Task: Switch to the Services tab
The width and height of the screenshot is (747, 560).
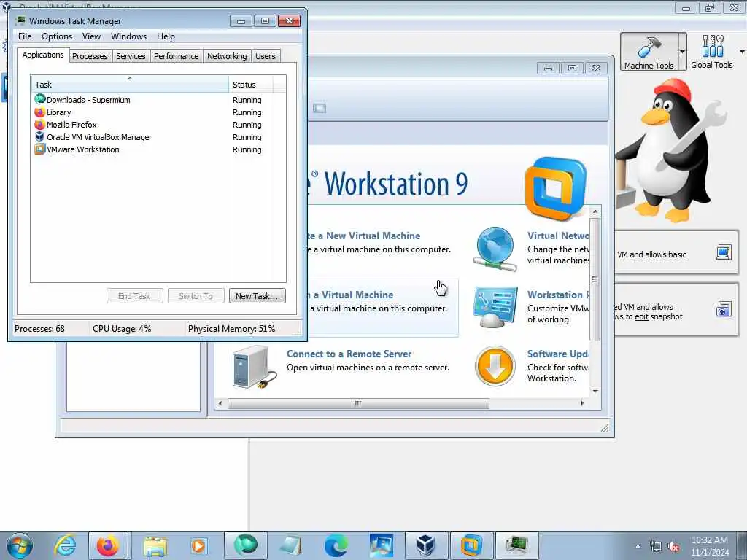Action: pyautogui.click(x=131, y=56)
